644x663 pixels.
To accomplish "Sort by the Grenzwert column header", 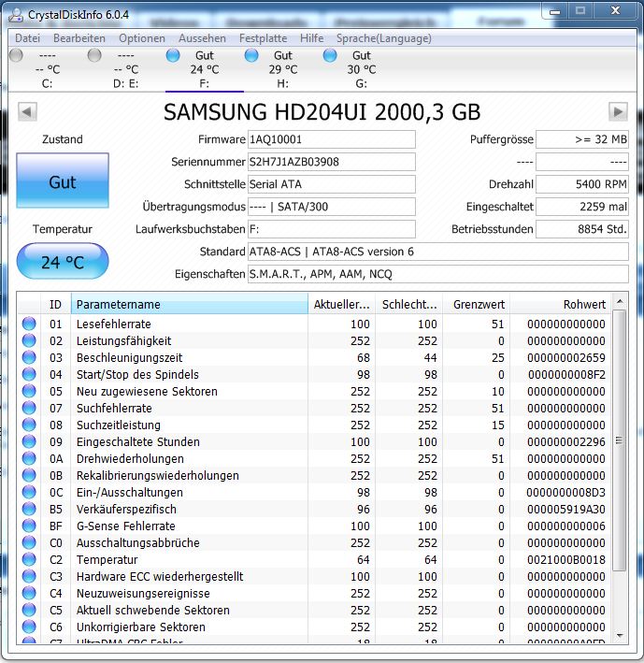I will [x=477, y=304].
